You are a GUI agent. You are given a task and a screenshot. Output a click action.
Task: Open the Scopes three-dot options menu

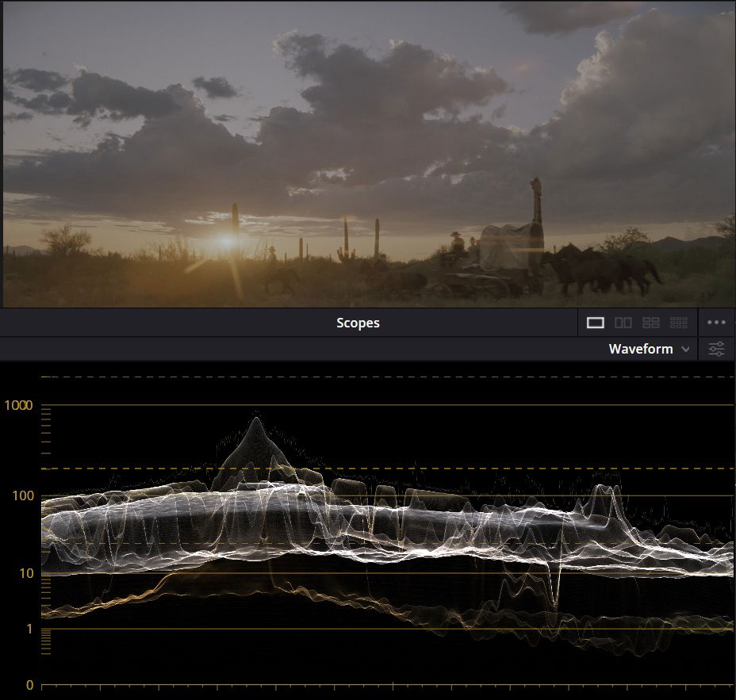(716, 323)
